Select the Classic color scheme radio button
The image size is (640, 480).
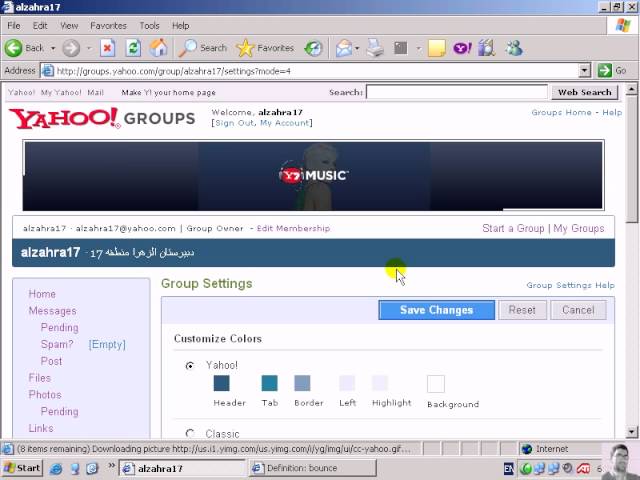point(190,433)
